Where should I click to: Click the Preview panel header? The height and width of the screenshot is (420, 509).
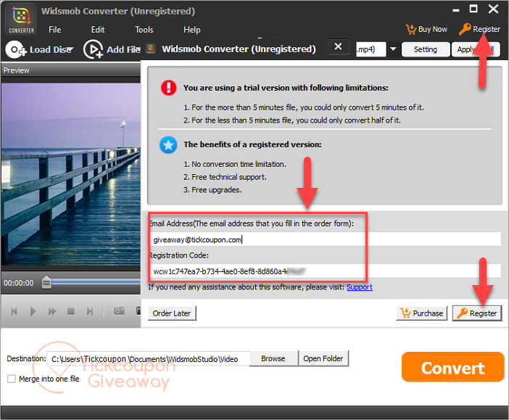(x=71, y=70)
